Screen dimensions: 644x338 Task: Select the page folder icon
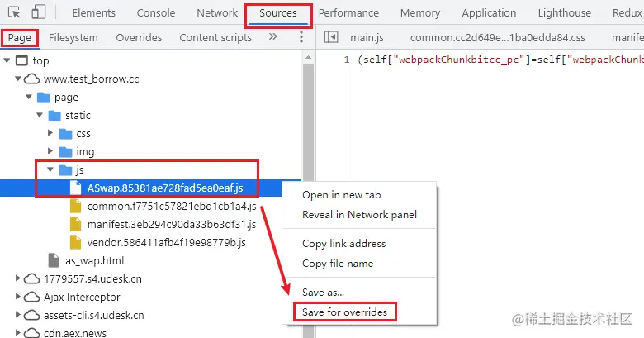pyautogui.click(x=43, y=98)
